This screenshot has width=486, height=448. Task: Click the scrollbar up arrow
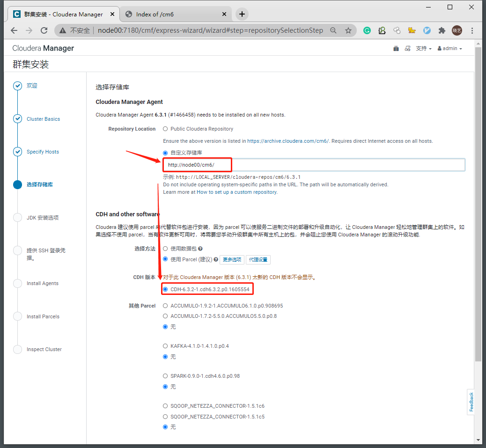pyautogui.click(x=478, y=44)
